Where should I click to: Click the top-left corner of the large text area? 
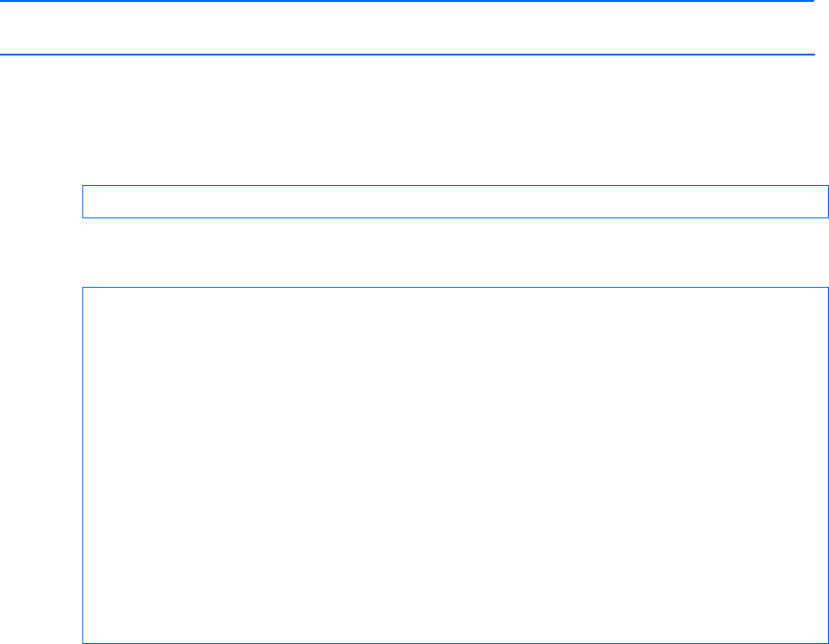click(87, 291)
